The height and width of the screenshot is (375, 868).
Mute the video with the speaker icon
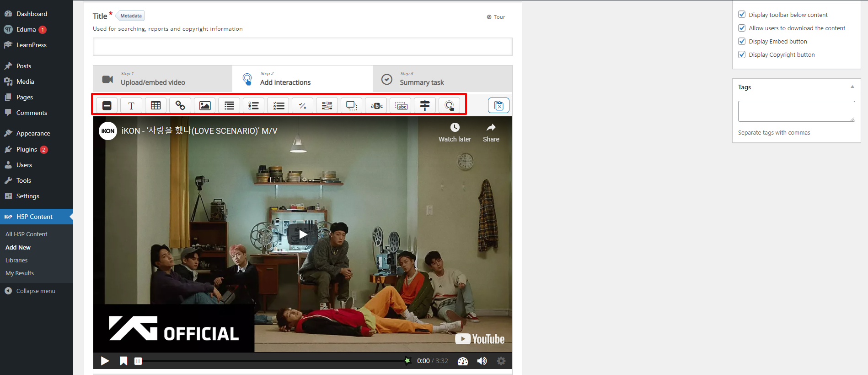(x=482, y=361)
